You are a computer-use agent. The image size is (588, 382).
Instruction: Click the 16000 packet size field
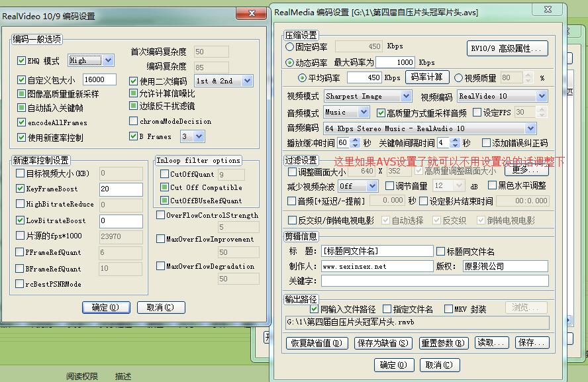click(99, 79)
